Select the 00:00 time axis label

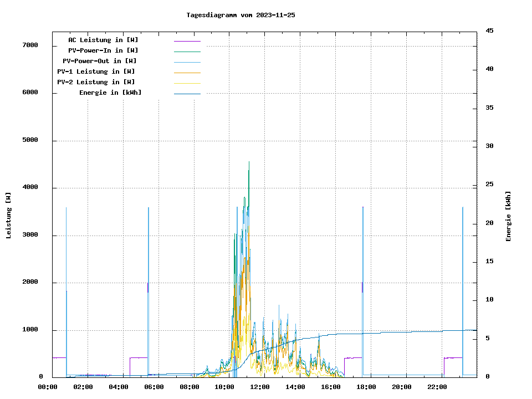click(x=48, y=387)
